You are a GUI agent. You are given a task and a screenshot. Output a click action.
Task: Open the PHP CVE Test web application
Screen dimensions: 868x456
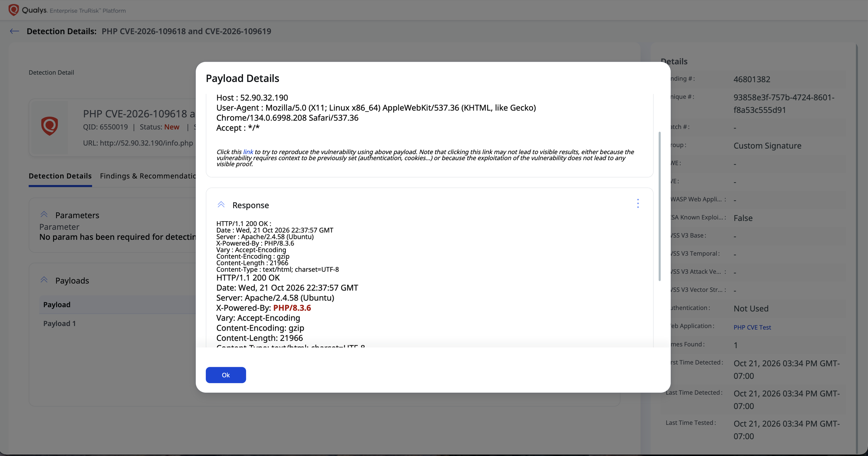tap(752, 327)
